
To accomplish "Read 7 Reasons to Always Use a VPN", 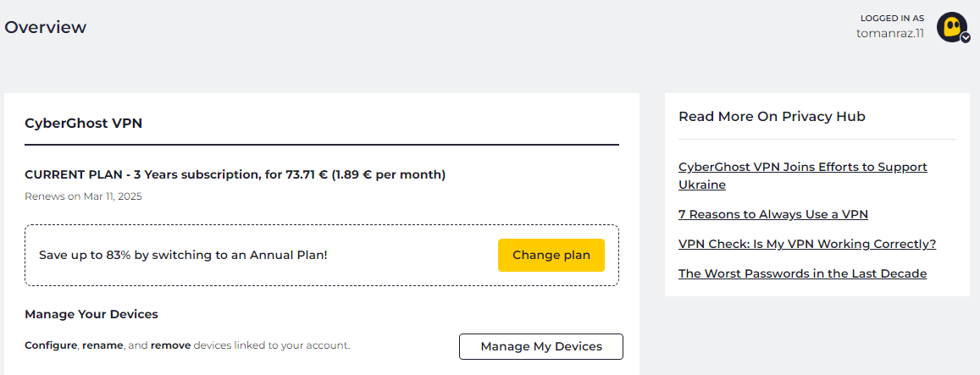I will point(773,214).
